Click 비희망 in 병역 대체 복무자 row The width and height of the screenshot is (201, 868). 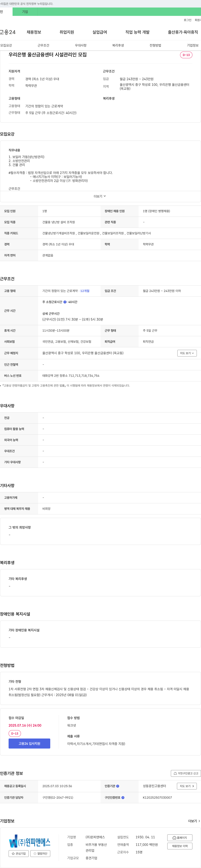(46, 509)
